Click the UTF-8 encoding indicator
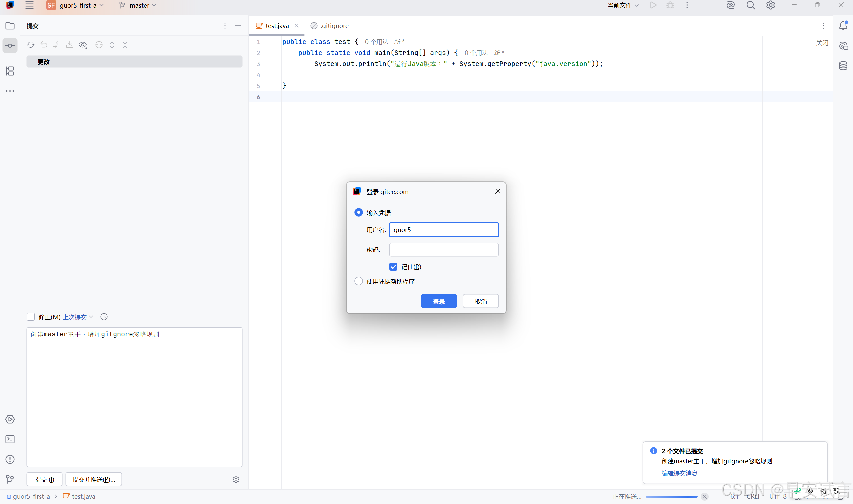The height and width of the screenshot is (504, 853). 778,496
